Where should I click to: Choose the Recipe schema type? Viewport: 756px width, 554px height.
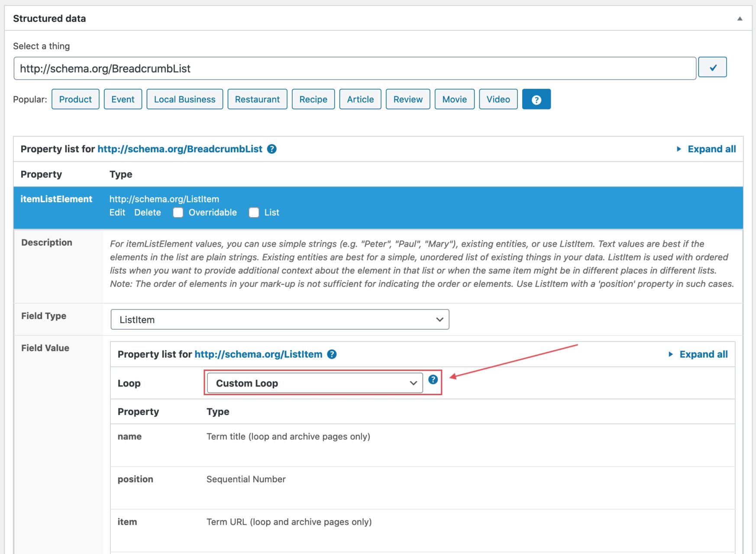313,99
